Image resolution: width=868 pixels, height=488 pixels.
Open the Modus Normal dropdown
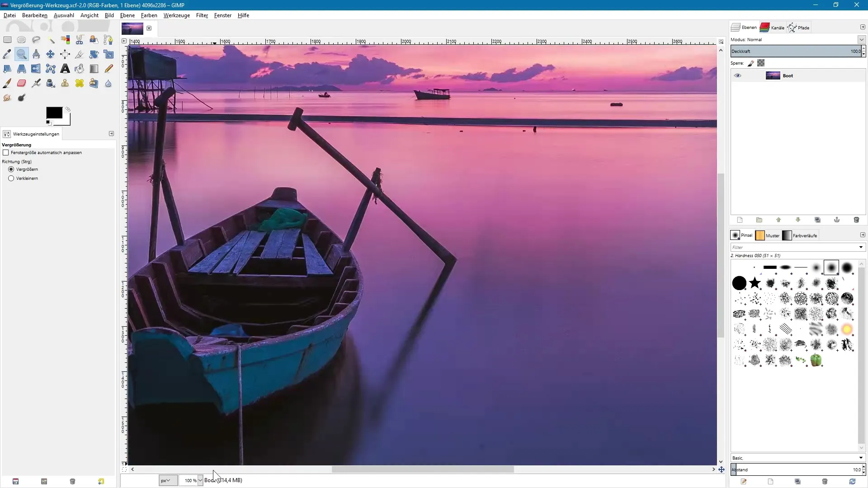click(861, 40)
